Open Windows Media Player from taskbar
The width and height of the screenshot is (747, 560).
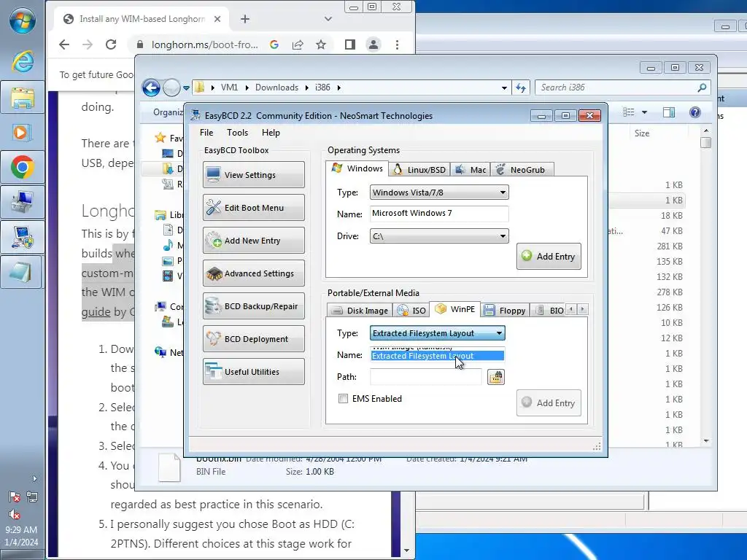point(23,132)
